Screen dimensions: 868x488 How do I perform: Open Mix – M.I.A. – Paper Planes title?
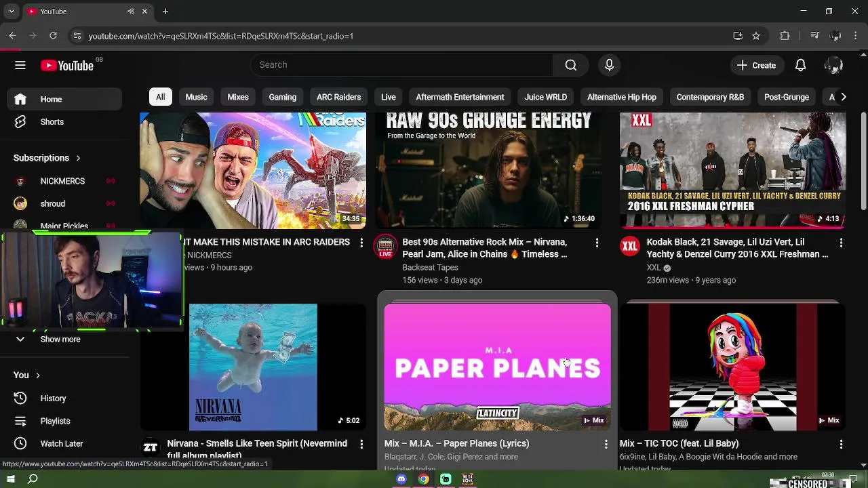point(456,443)
